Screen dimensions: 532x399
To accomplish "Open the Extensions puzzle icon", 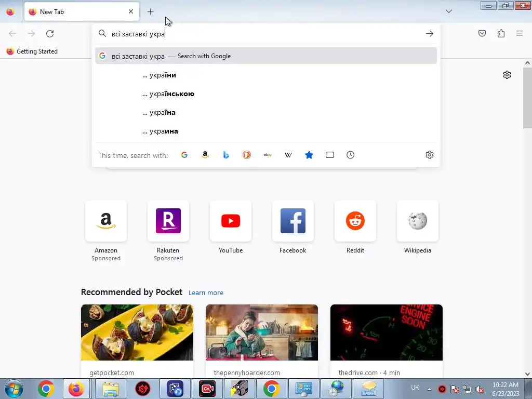I will tap(501, 33).
